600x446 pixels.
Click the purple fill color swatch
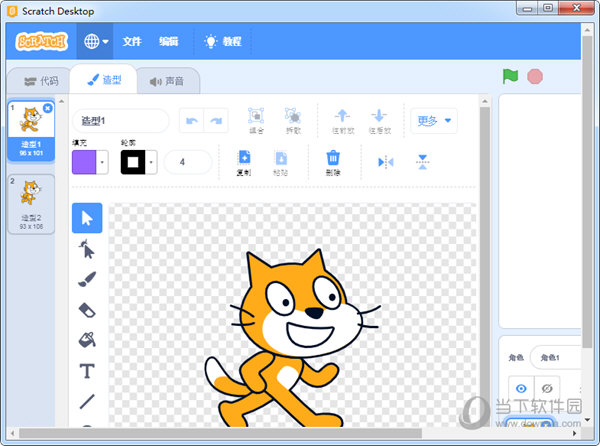coord(84,162)
